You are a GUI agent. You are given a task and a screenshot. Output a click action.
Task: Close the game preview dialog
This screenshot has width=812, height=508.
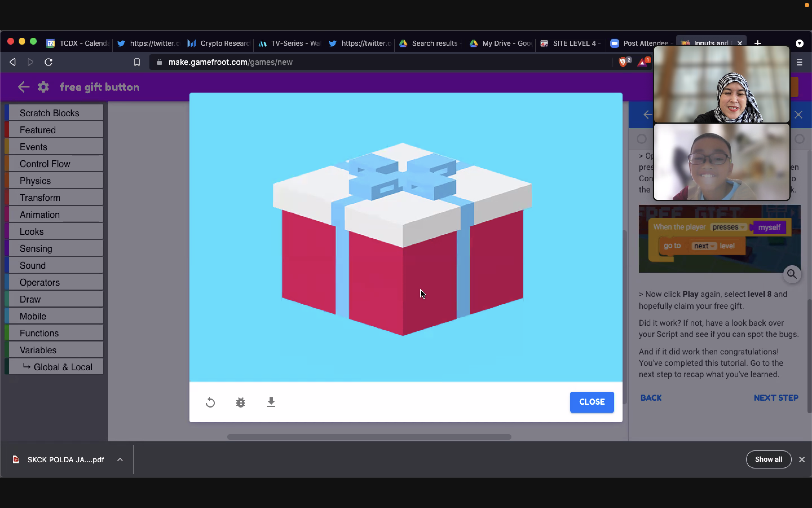592,402
